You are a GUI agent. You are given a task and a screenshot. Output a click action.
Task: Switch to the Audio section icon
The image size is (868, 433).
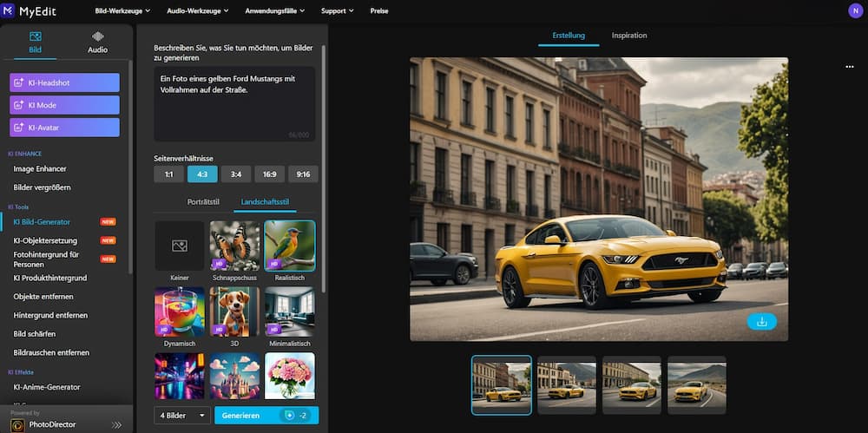(97, 37)
